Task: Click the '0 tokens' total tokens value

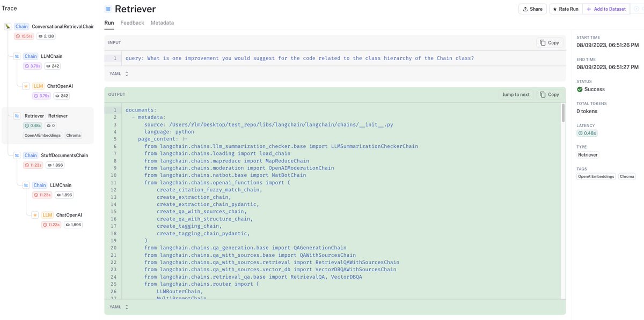Action: point(587,111)
